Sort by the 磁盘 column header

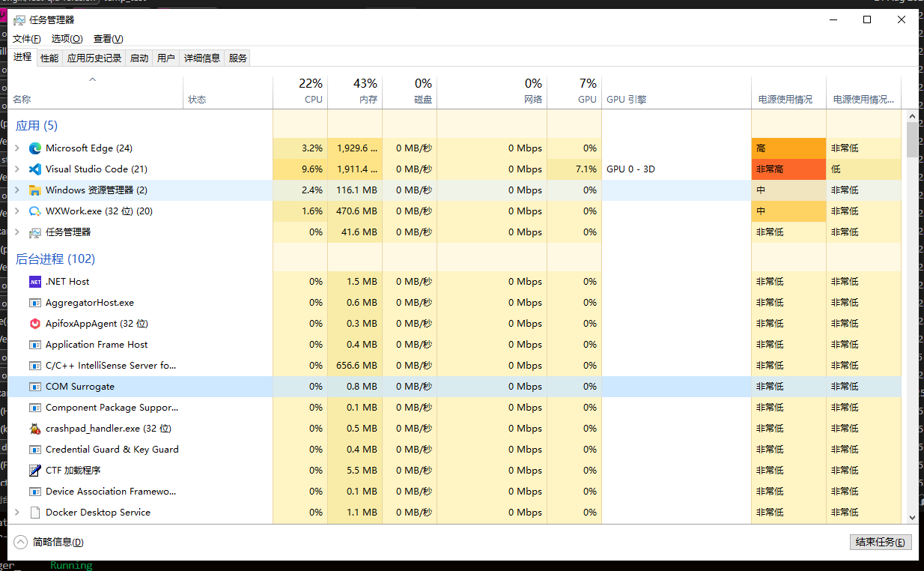coord(410,91)
